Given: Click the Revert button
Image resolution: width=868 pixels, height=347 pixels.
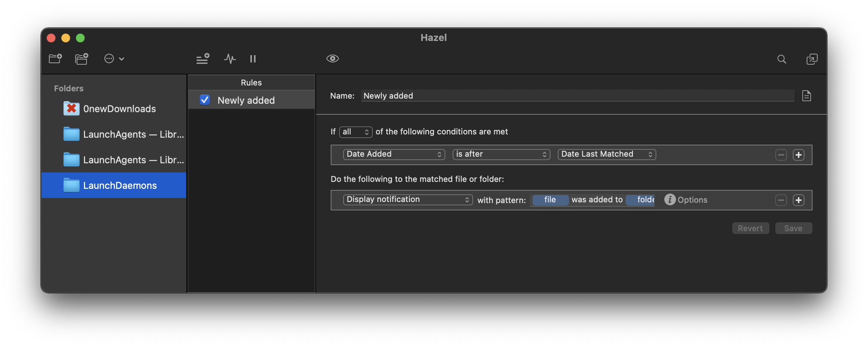Looking at the screenshot, I should [x=750, y=229].
